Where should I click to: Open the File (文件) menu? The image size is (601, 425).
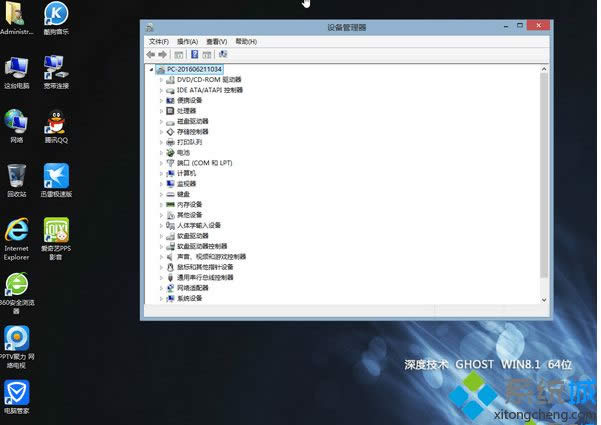(158, 42)
